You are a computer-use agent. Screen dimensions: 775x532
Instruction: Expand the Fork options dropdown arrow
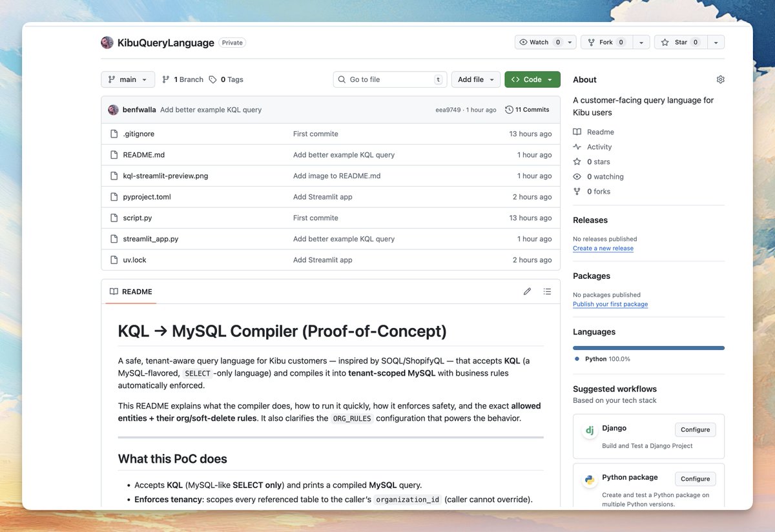pos(641,42)
